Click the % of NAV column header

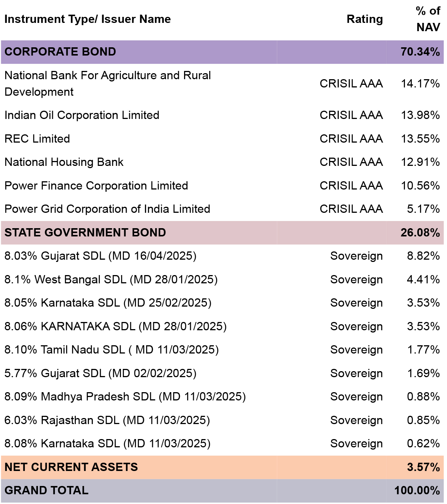tap(428, 19)
